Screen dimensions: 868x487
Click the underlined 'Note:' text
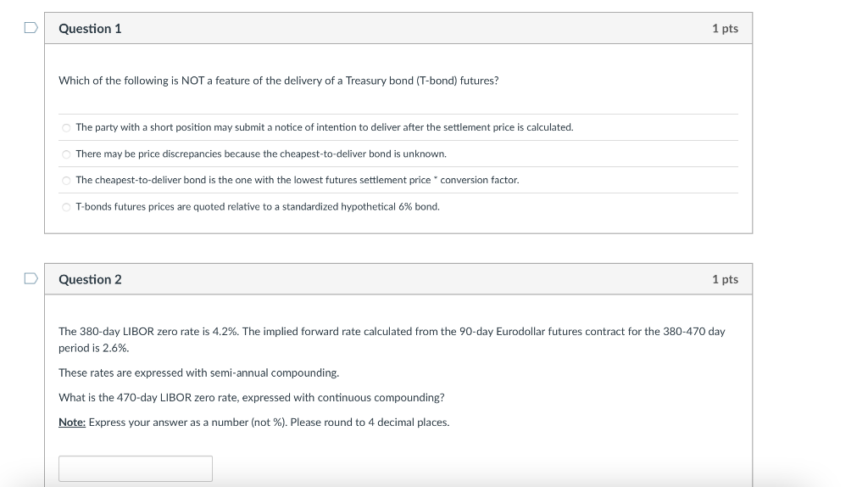pyautogui.click(x=72, y=423)
